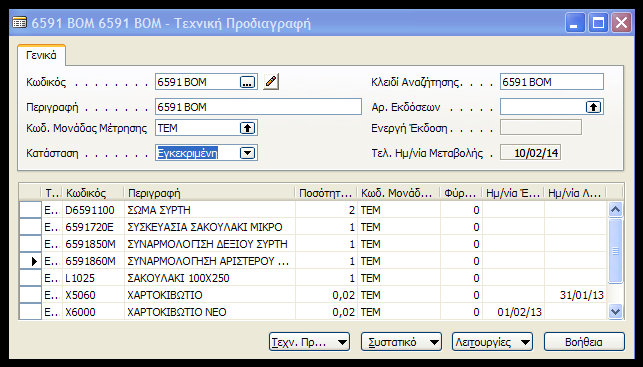Click the pencil edit icon beside Κωδικός
This screenshot has width=643, height=367.
[x=271, y=82]
